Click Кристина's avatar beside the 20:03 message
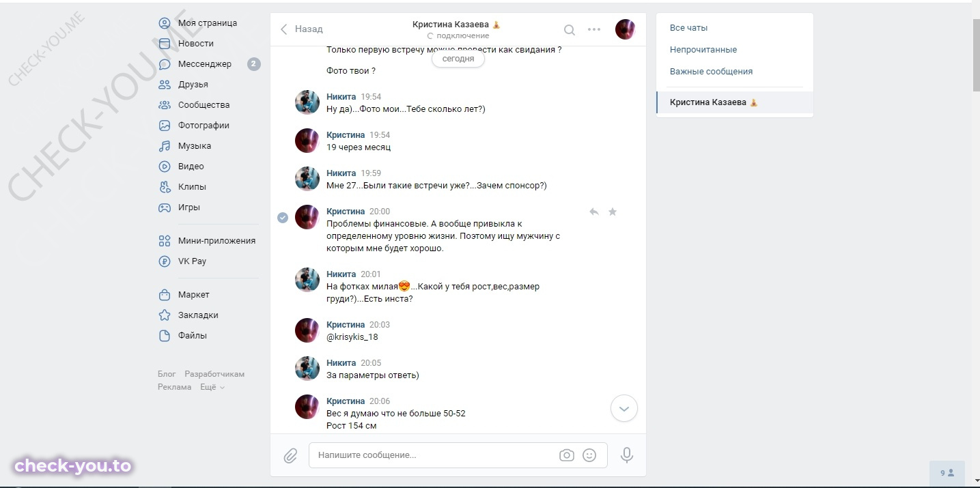This screenshot has width=980, height=488. click(x=307, y=330)
